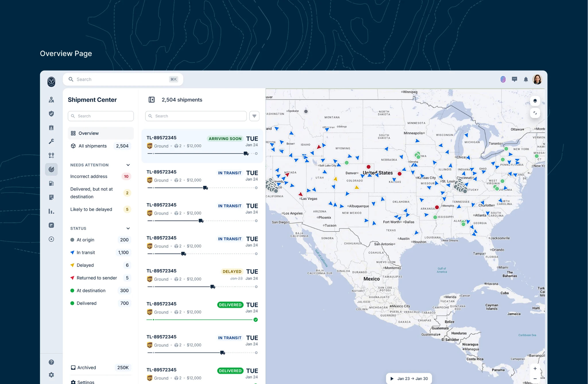Filter by Incorrect address
The image size is (588, 384).
coord(100,176)
